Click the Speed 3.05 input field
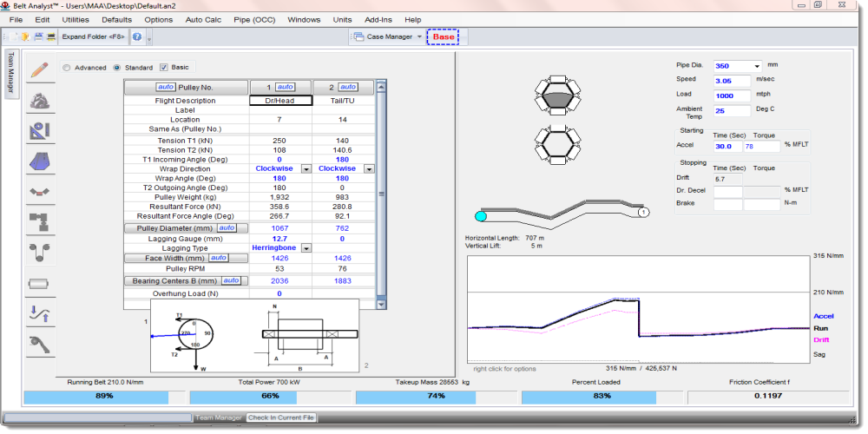The image size is (868, 434). 732,81
